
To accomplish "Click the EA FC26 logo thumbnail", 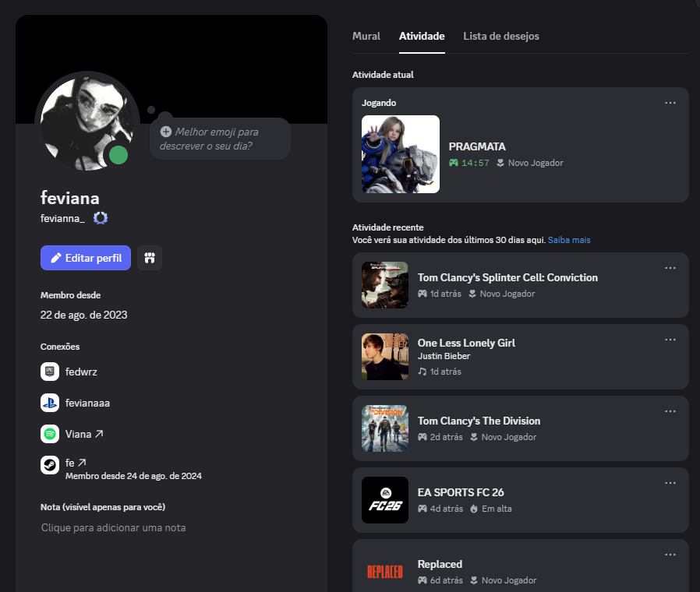I will click(x=385, y=500).
